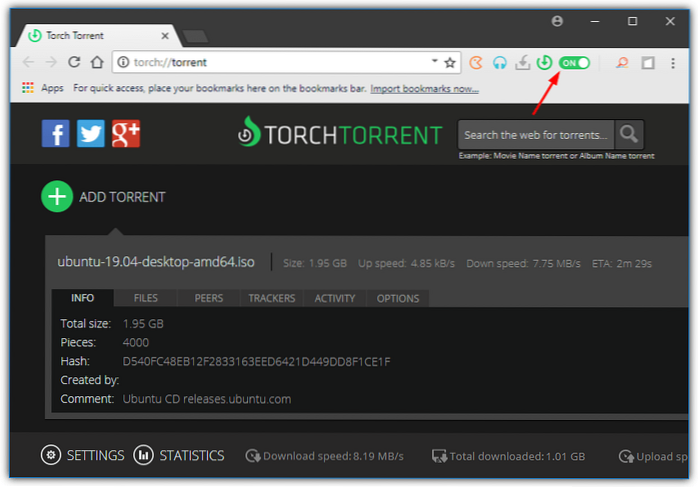The width and height of the screenshot is (698, 487).
Task: Open the Twitter share icon
Action: pyautogui.click(x=90, y=133)
